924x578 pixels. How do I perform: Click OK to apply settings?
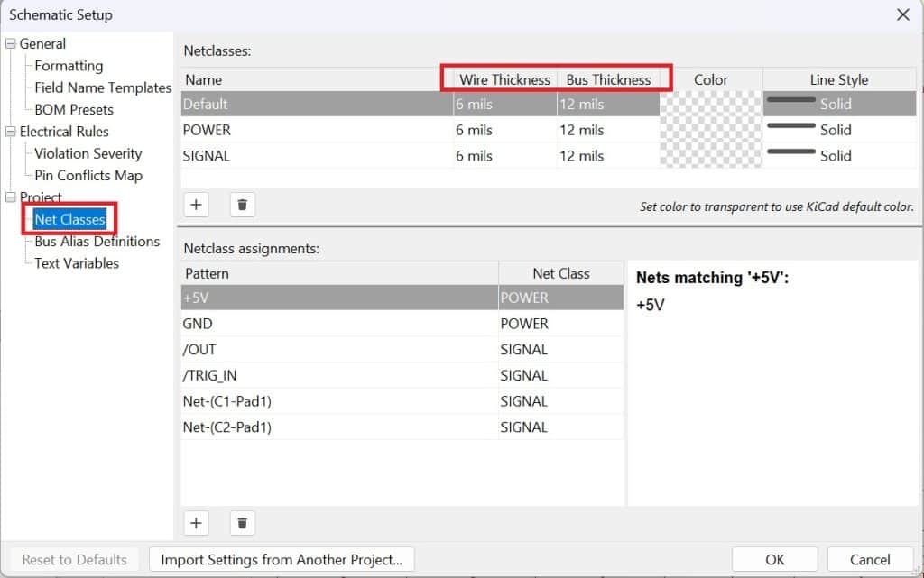(774, 559)
